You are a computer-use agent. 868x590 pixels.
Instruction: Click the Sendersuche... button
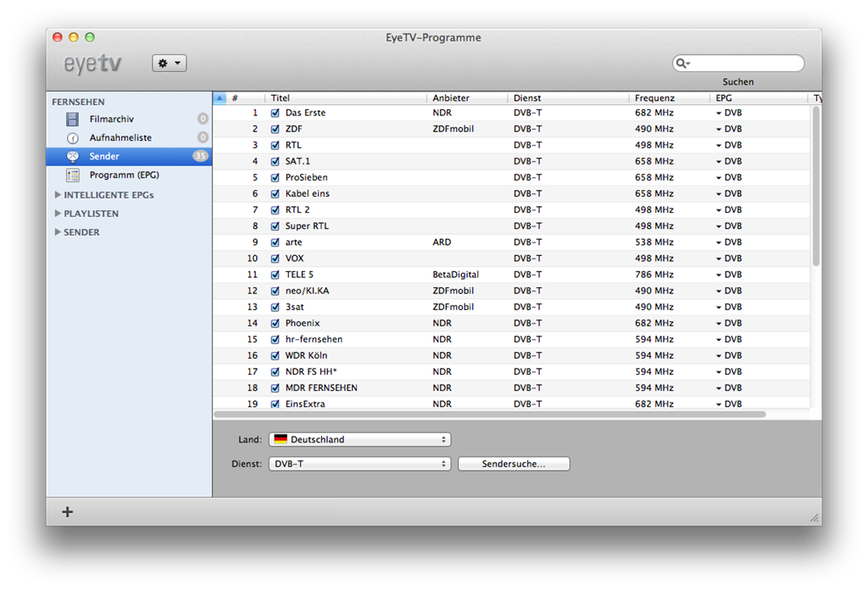point(514,464)
